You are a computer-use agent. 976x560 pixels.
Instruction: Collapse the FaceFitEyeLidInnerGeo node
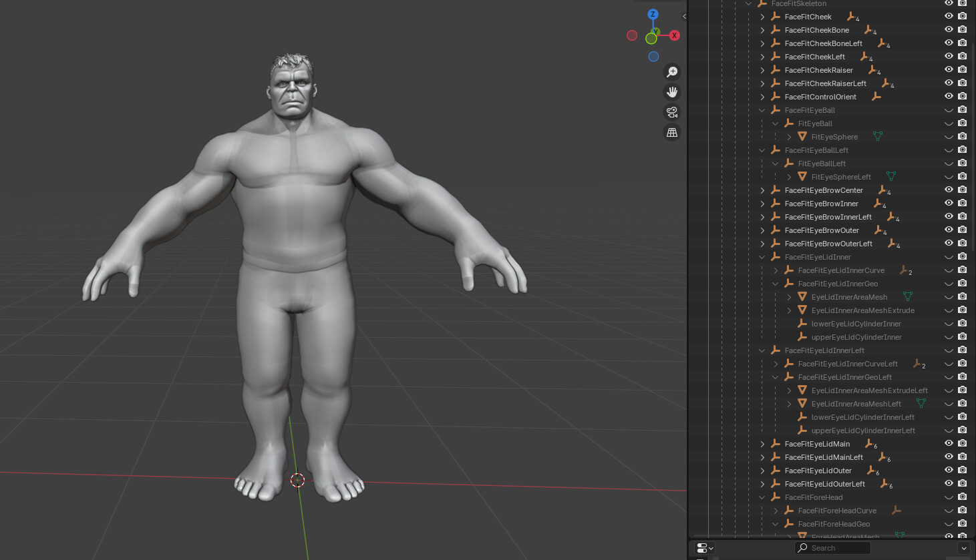pos(776,284)
